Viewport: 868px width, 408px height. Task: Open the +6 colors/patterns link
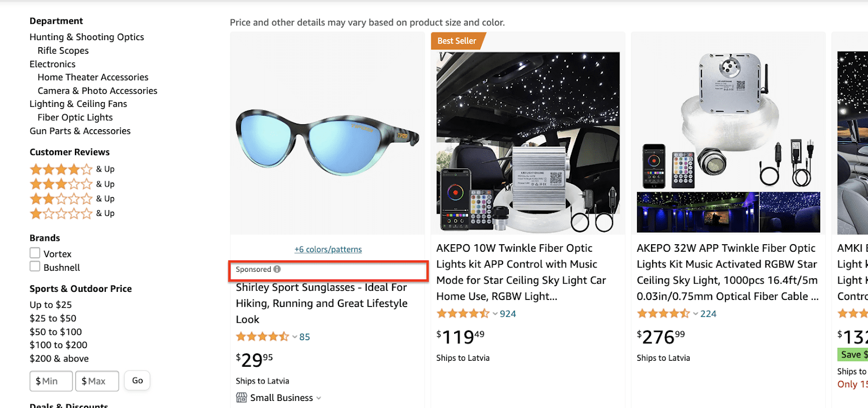328,250
